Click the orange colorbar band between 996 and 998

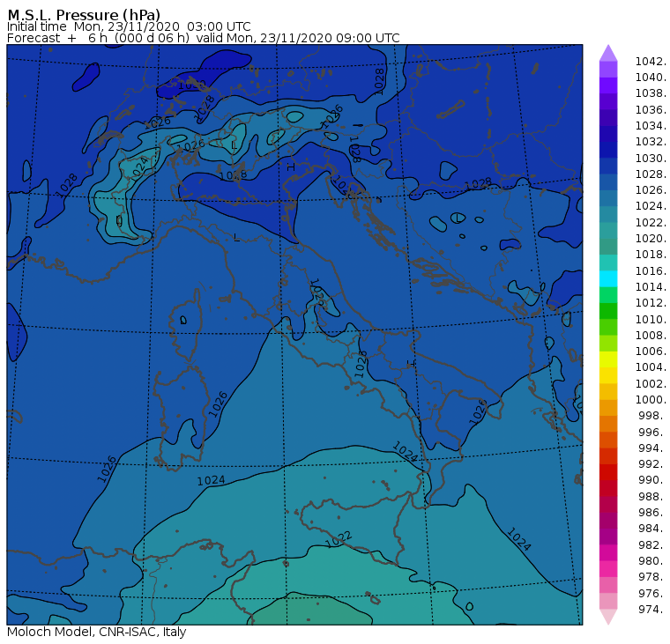[608, 424]
